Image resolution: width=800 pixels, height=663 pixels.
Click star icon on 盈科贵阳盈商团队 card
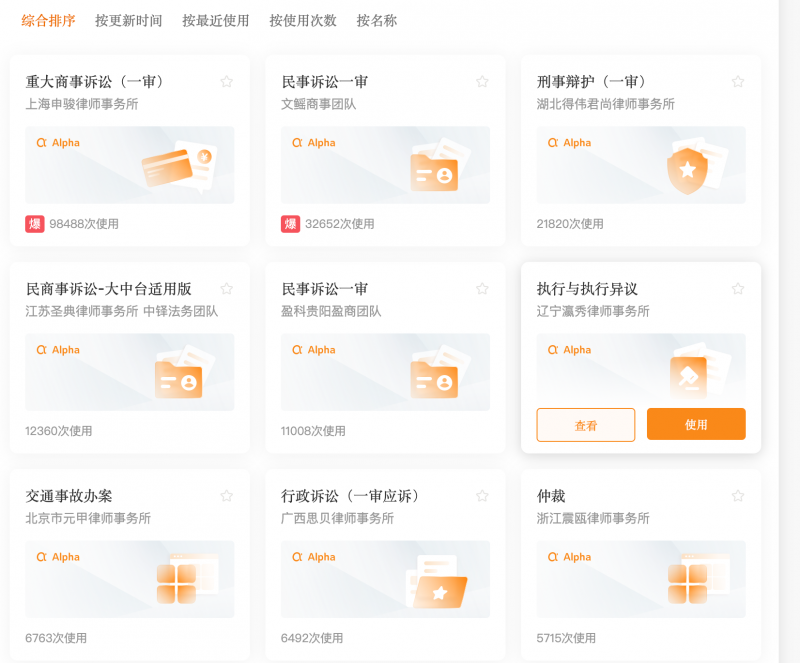(x=482, y=289)
